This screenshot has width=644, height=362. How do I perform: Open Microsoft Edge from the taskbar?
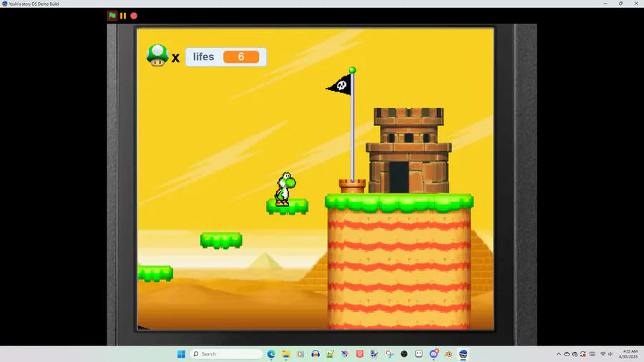click(271, 354)
